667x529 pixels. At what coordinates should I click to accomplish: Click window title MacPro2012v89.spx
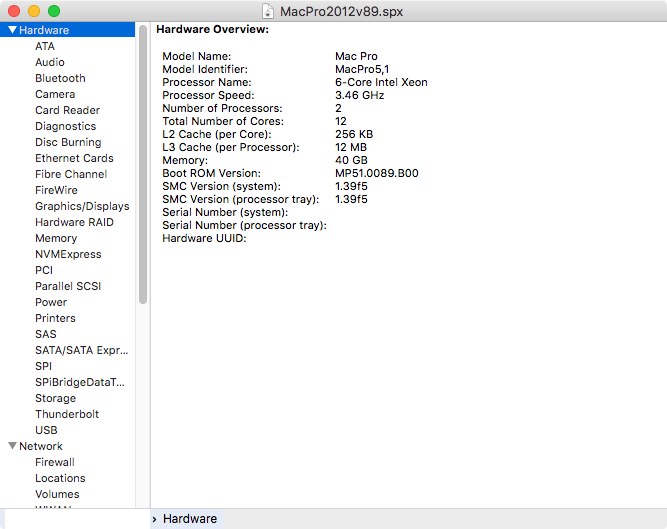(341, 11)
